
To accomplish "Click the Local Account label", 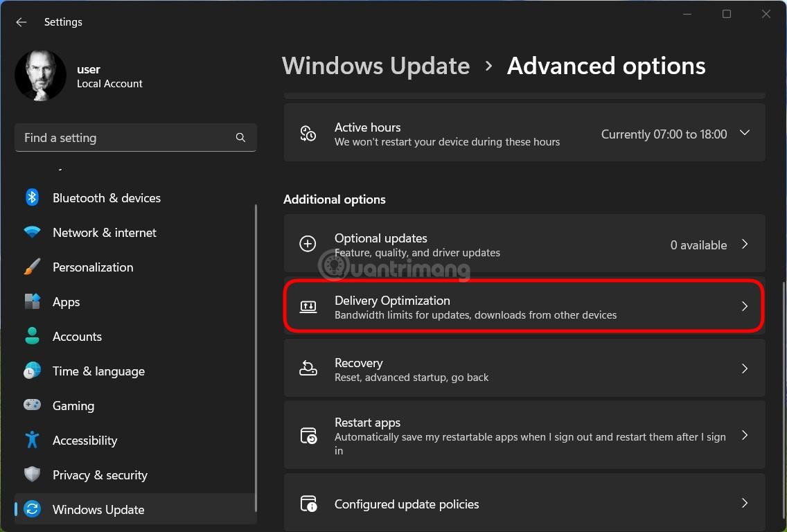I will coord(109,84).
